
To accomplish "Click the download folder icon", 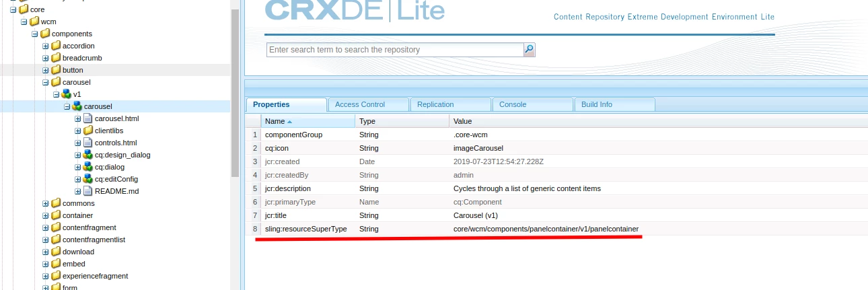I will (x=56, y=252).
